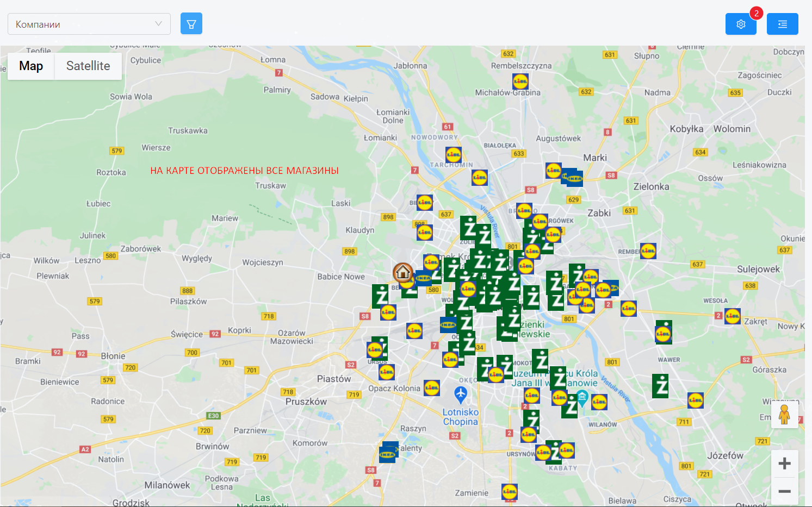Switch to the Satellite map view

tap(88, 66)
